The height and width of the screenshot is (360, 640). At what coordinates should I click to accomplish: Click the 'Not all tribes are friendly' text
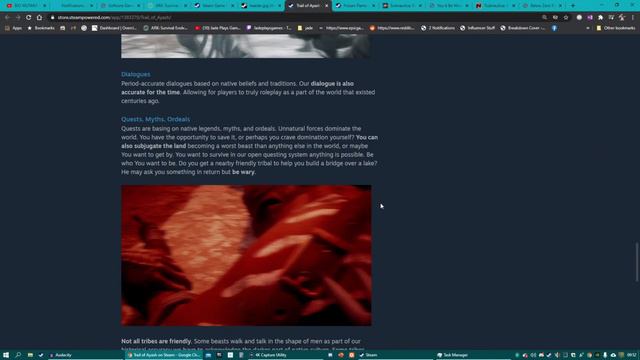point(156,341)
